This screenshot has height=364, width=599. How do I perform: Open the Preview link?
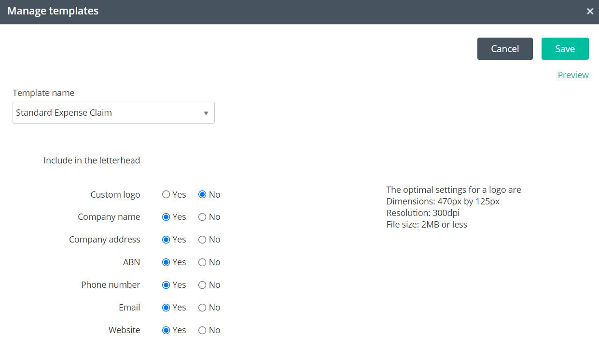point(573,75)
